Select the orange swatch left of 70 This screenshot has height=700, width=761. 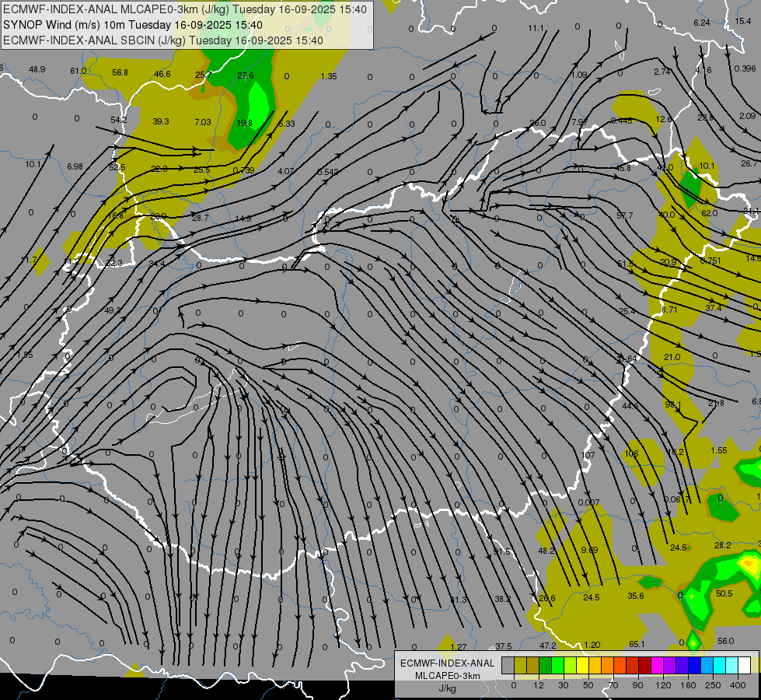pyautogui.click(x=608, y=665)
